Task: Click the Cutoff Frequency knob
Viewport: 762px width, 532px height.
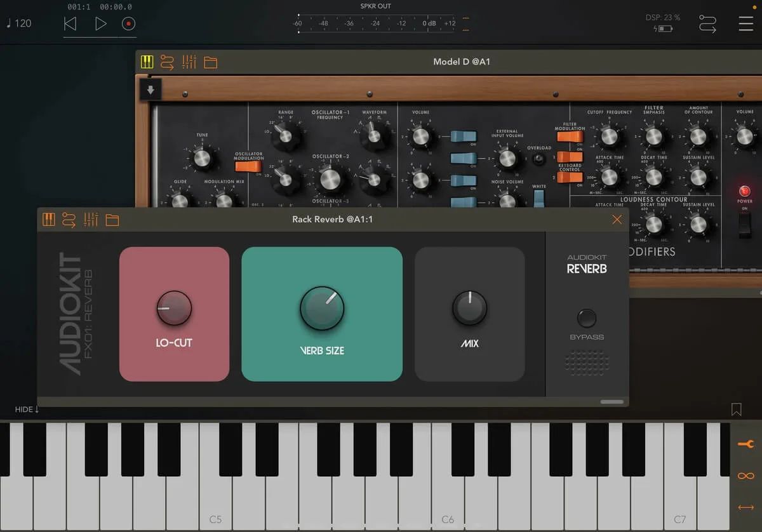Action: [609, 136]
